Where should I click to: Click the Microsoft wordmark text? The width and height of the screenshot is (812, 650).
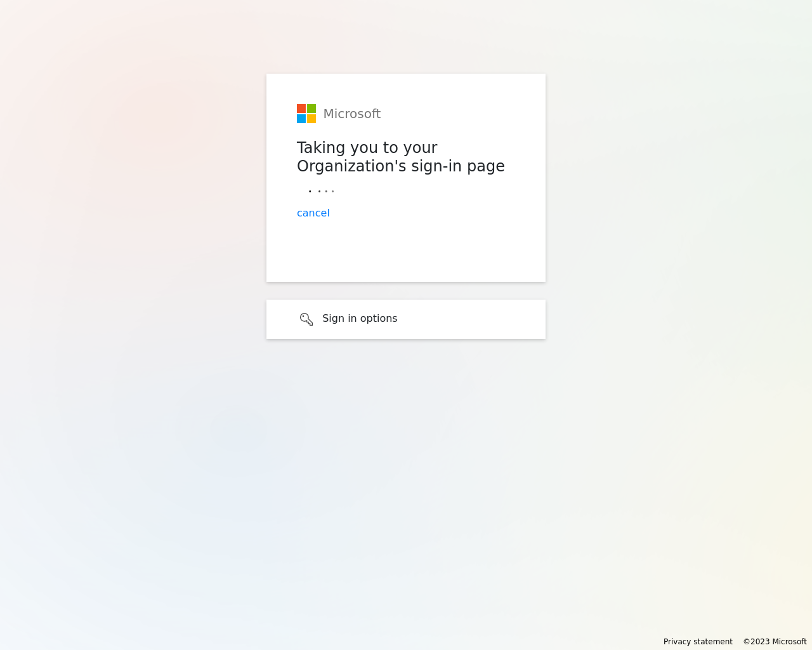pos(352,114)
